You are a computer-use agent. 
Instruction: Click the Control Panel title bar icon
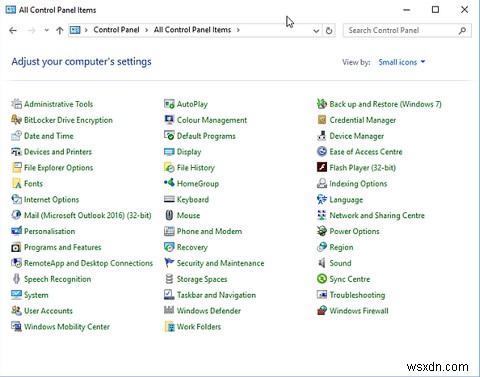[11, 10]
